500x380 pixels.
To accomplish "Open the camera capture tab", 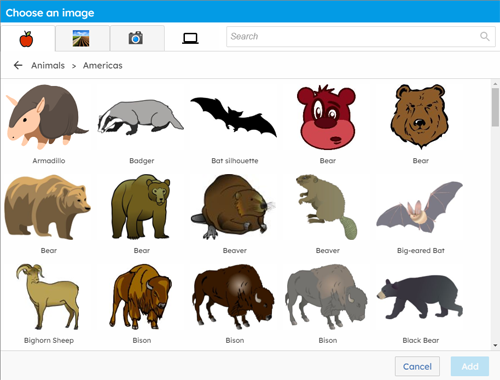I will tap(137, 38).
